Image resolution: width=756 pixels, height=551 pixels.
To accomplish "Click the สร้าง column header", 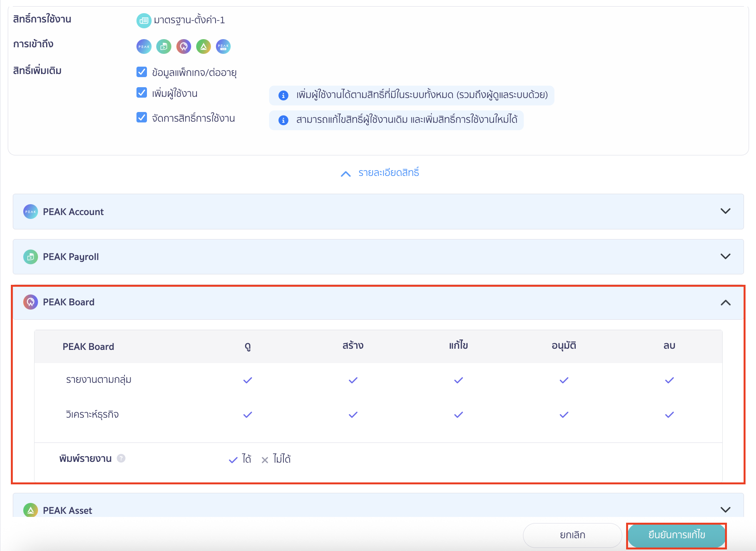I will (x=353, y=345).
